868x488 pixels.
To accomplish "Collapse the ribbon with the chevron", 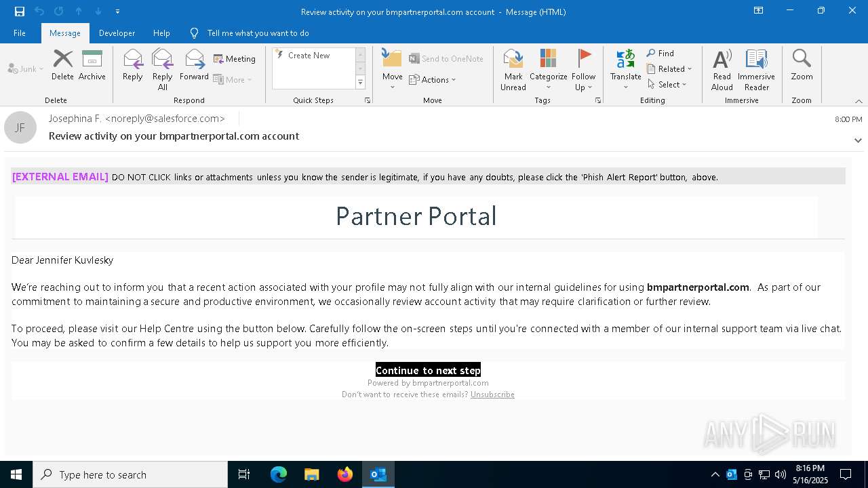I will 859,101.
